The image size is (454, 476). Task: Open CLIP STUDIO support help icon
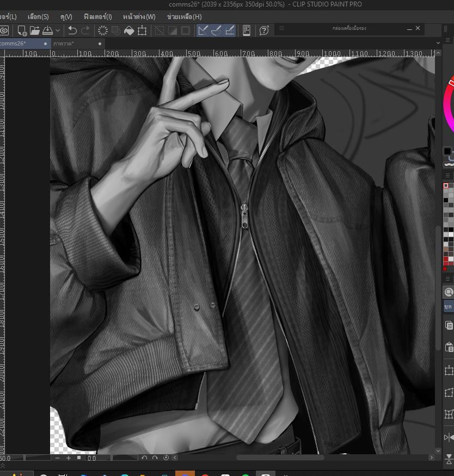[x=264, y=30]
